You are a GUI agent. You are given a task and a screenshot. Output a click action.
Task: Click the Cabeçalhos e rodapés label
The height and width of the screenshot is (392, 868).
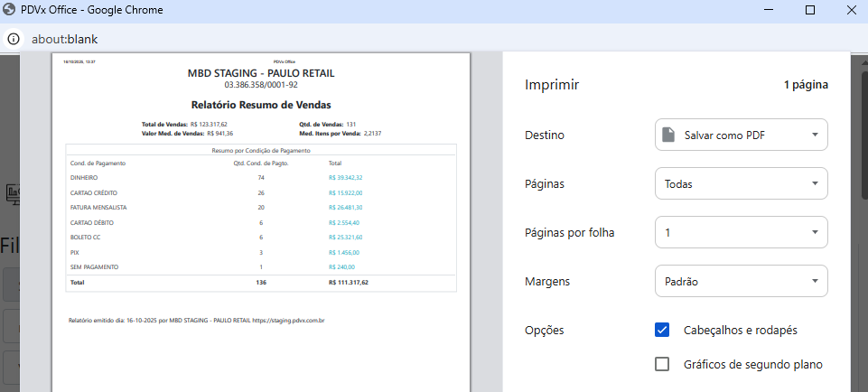click(x=741, y=330)
